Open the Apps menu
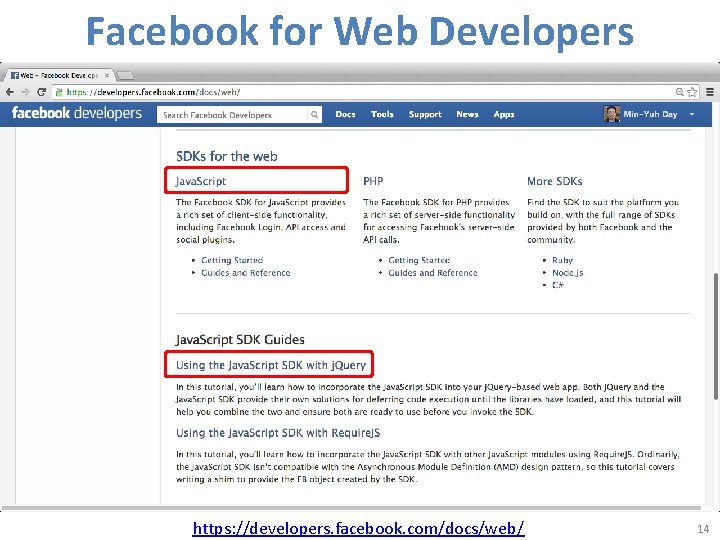 (504, 115)
